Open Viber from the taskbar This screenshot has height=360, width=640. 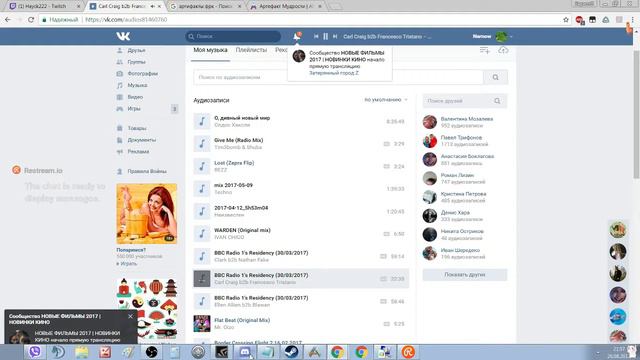pyautogui.click(x=35, y=352)
